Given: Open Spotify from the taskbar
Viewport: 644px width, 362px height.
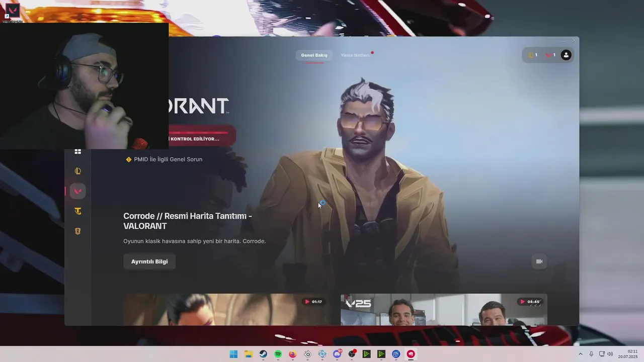Looking at the screenshot, I should [278, 354].
